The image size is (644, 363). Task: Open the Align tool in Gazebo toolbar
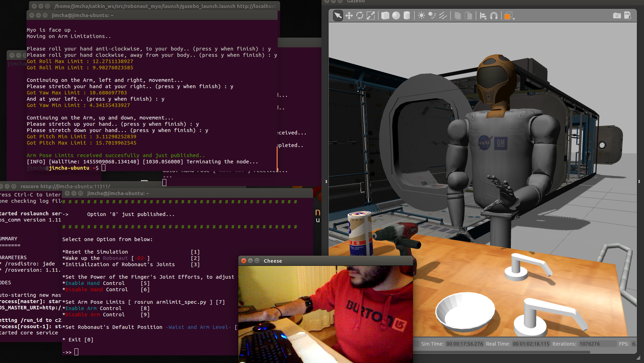(x=483, y=16)
